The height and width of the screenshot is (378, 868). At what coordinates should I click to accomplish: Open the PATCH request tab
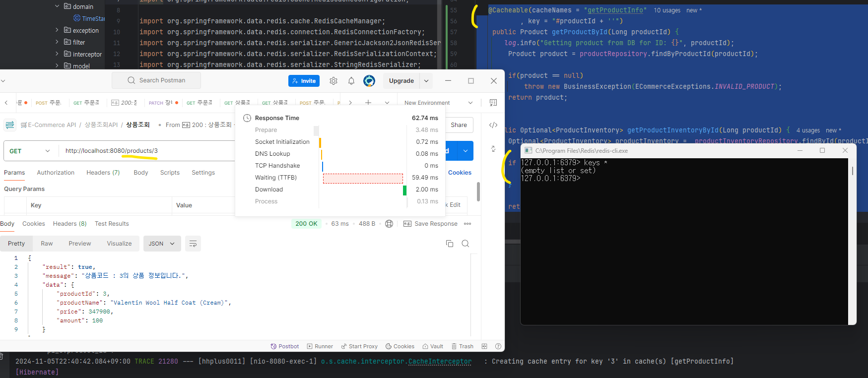click(163, 103)
